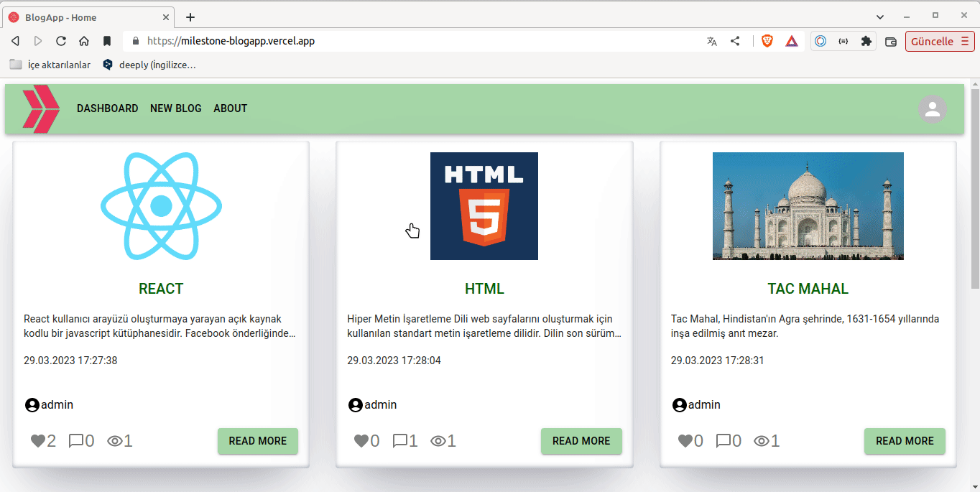The image size is (980, 492).
Task: Click the view count eye on HTML card
Action: 438,441
